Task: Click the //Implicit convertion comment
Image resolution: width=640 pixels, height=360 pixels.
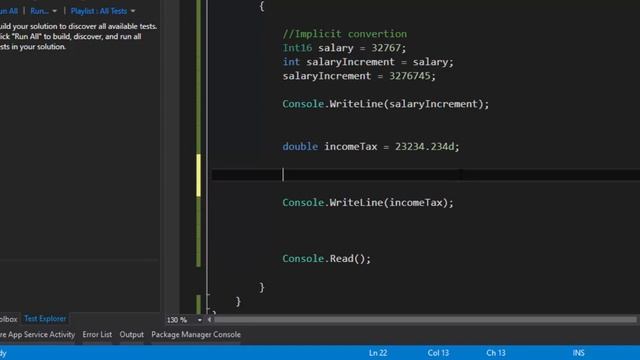Action: click(344, 34)
